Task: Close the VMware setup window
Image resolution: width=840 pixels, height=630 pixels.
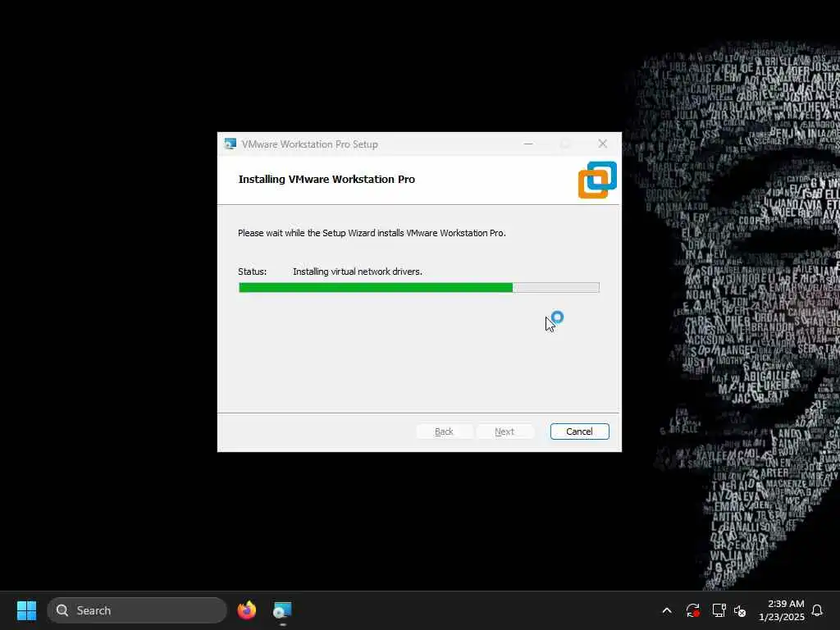Action: pyautogui.click(x=603, y=144)
